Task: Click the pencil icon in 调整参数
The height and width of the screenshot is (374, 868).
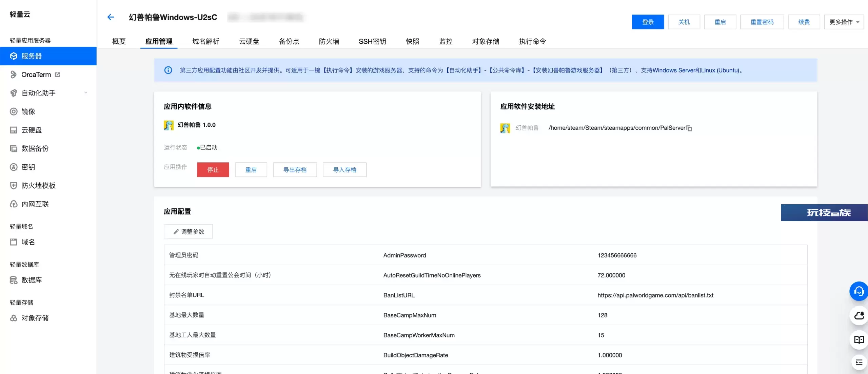Action: click(176, 232)
